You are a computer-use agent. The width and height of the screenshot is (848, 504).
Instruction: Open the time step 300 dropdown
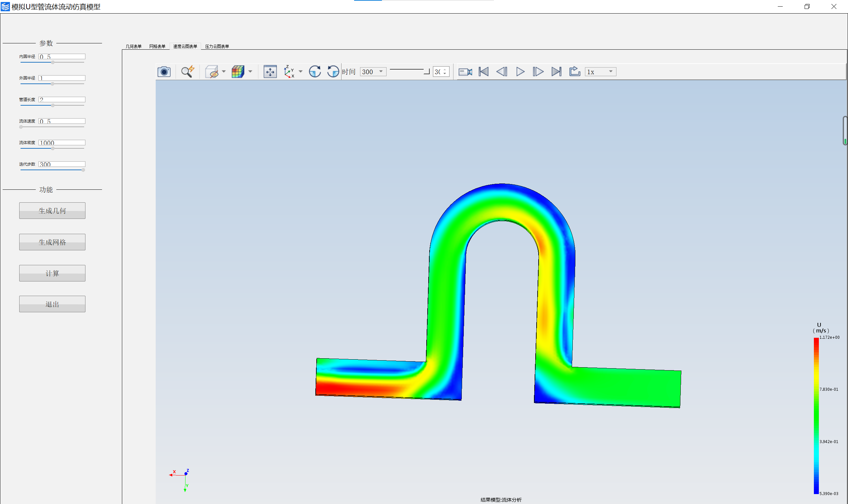pos(373,72)
